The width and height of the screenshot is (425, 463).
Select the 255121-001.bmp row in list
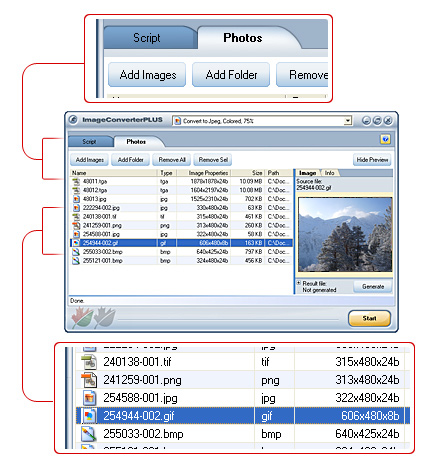coord(181,260)
